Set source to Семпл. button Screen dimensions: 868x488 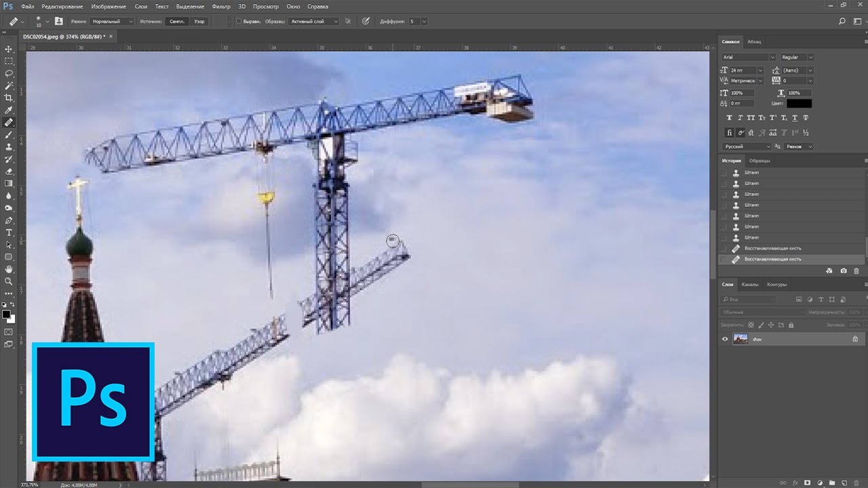(176, 22)
